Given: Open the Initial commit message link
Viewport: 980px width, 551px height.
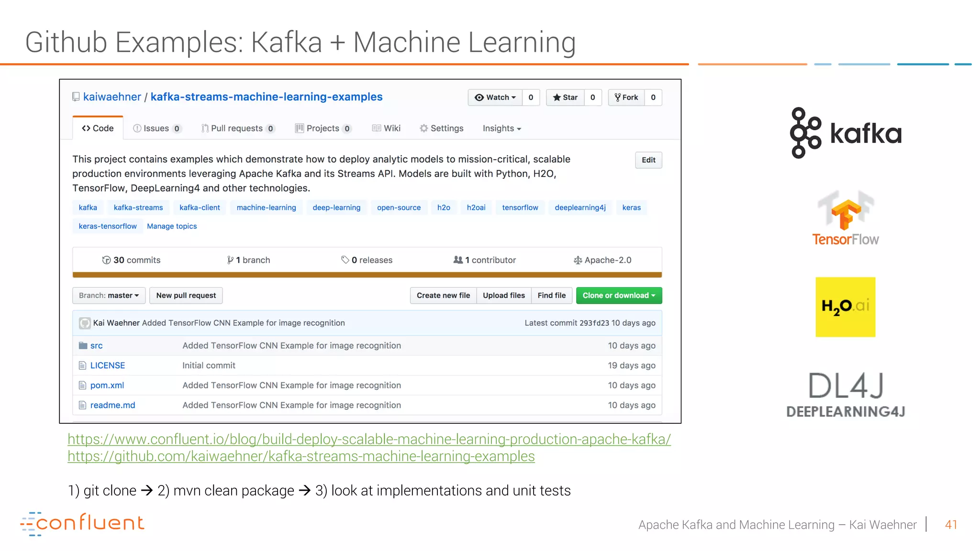Looking at the screenshot, I should coord(209,365).
